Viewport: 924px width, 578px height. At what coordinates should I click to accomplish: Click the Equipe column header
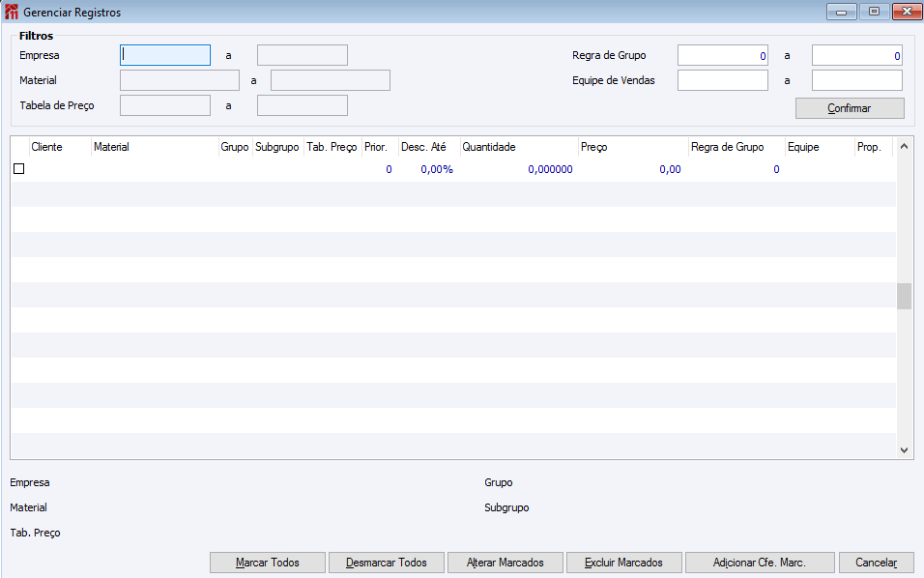point(820,147)
